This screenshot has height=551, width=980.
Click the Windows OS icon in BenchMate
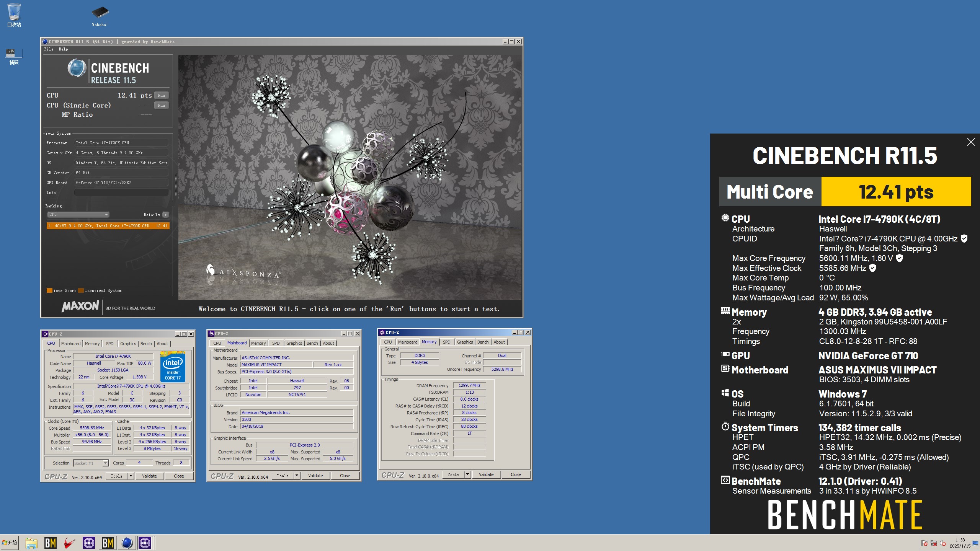tap(725, 393)
